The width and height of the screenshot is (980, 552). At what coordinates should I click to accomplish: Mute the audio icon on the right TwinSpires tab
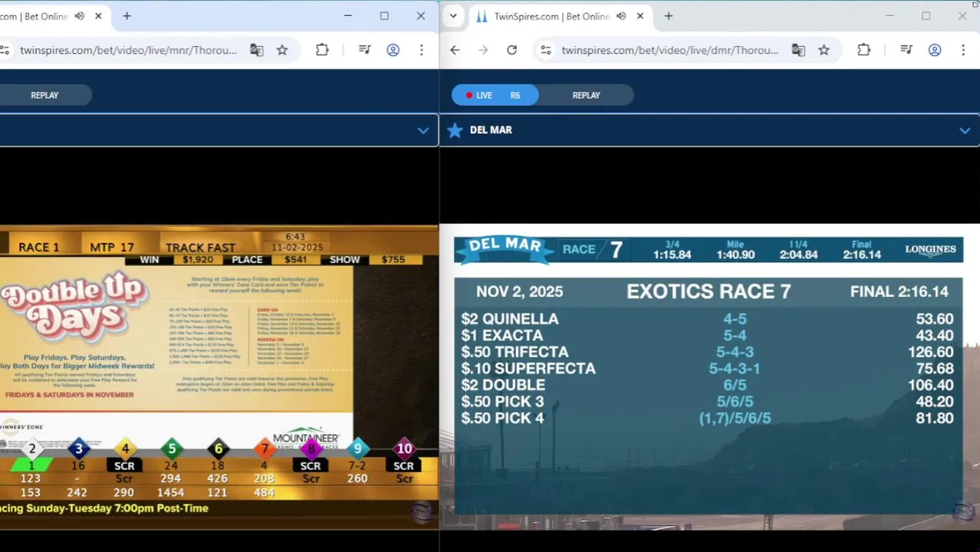pos(621,16)
